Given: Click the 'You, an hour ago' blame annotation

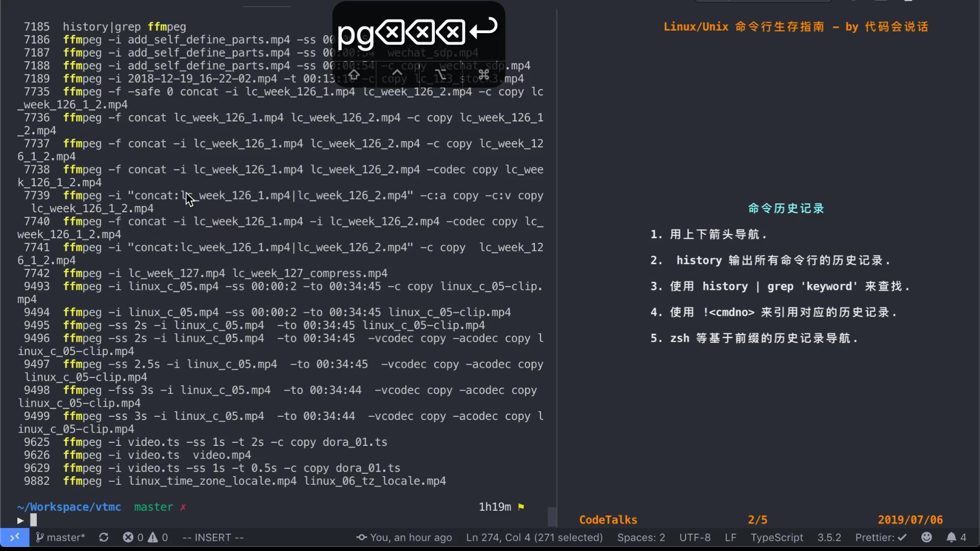Looking at the screenshot, I should coord(404,537).
